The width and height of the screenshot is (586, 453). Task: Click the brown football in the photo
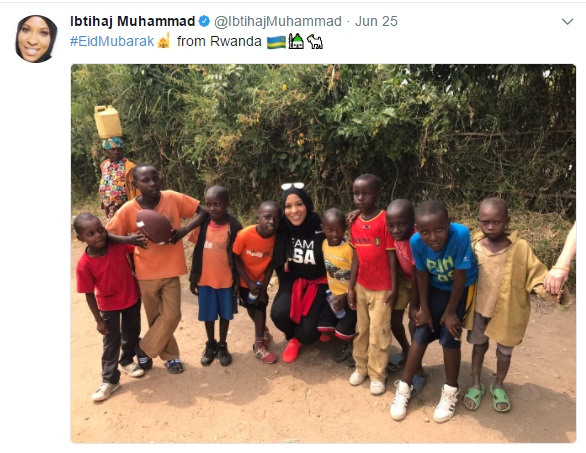tap(154, 226)
